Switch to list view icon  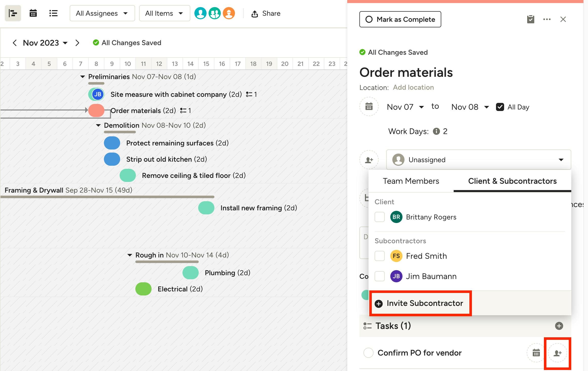53,13
